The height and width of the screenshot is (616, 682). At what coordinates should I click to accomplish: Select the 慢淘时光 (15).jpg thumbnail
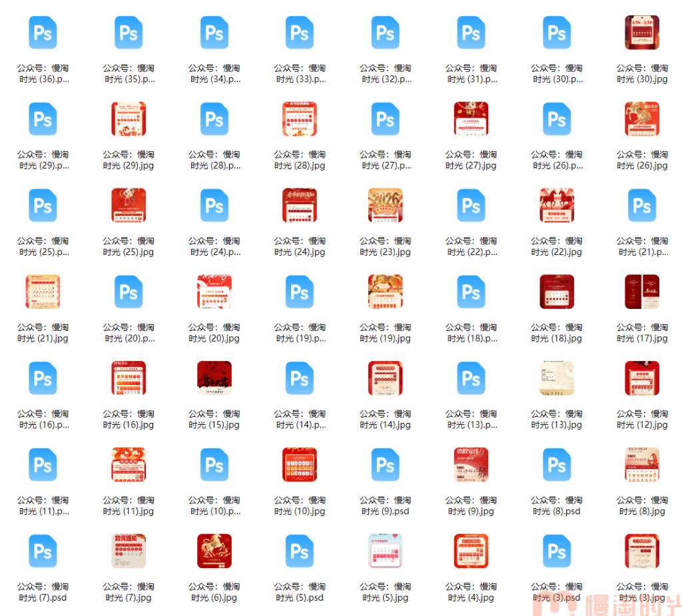click(214, 378)
